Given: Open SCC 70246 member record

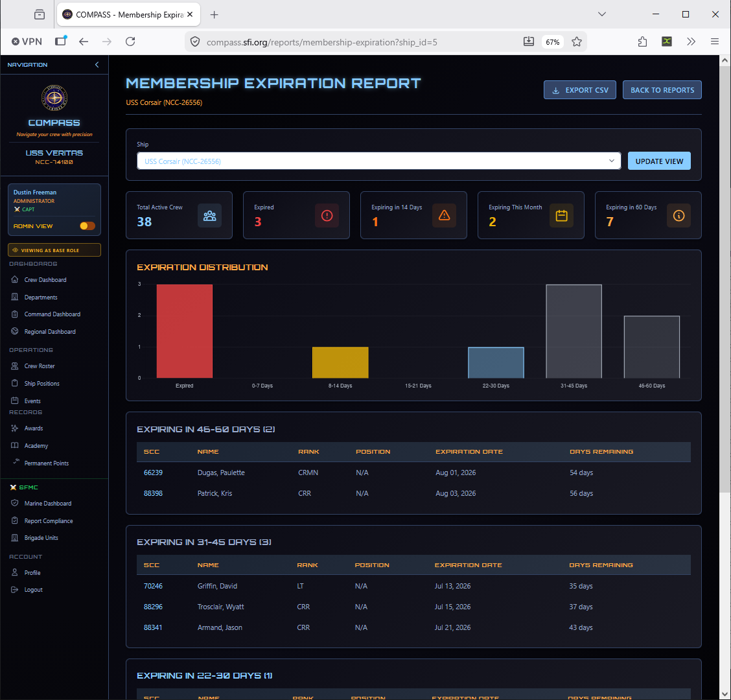Looking at the screenshot, I should 153,586.
